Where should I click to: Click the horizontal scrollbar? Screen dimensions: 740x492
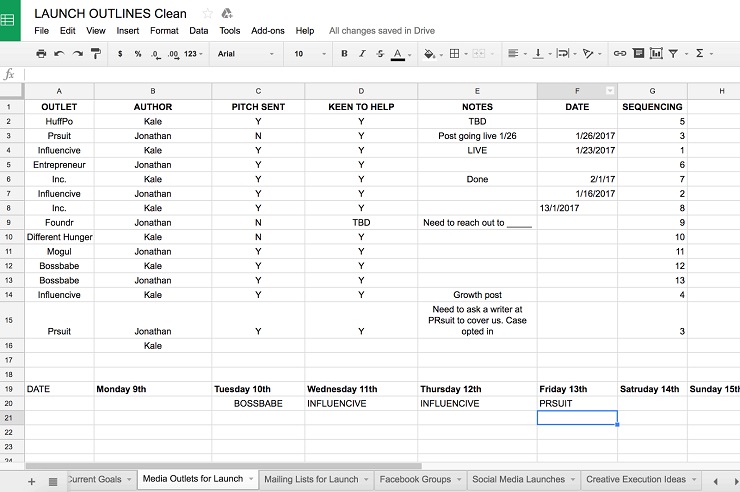223,466
